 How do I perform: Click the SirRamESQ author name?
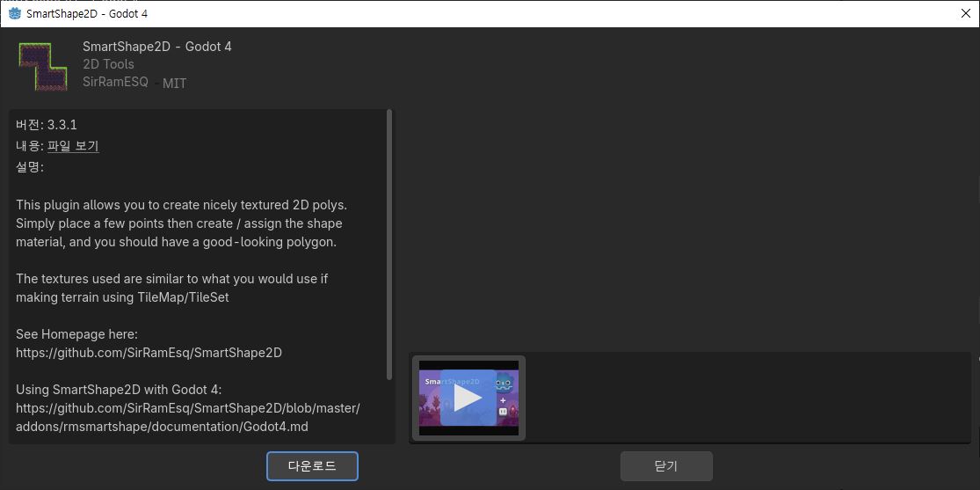[116, 81]
